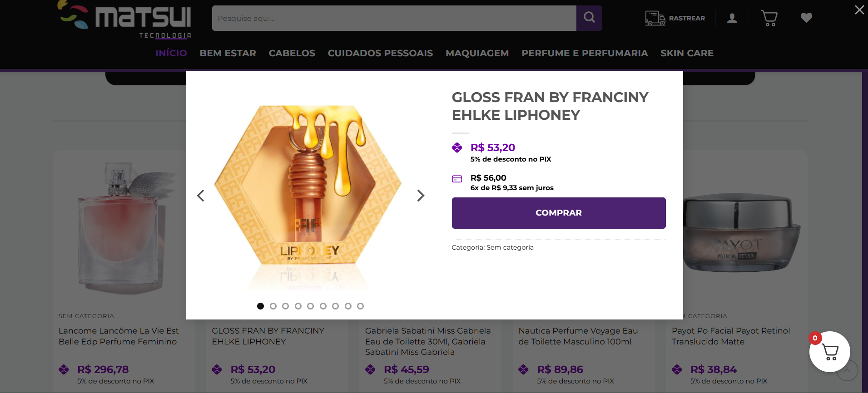Click the Pesquise aqui search field
The image size is (868, 393).
coord(394,18)
